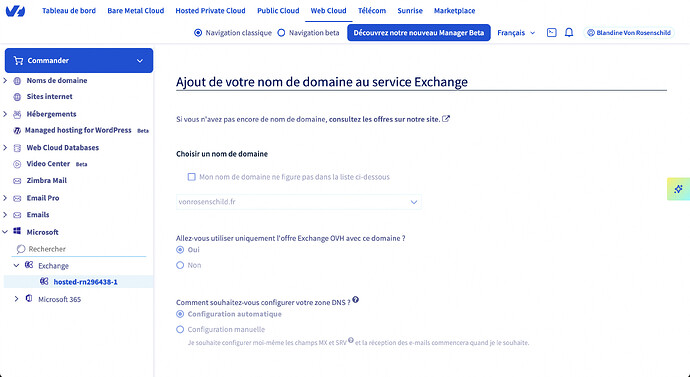Click the floating assistant sparkle icon
The width and height of the screenshot is (690, 377).
pyautogui.click(x=678, y=189)
